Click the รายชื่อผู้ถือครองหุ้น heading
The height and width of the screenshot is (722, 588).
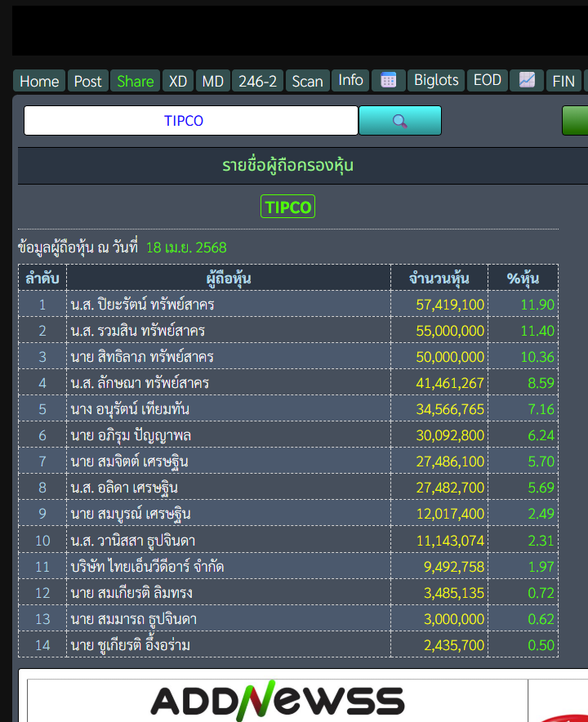pos(287,165)
